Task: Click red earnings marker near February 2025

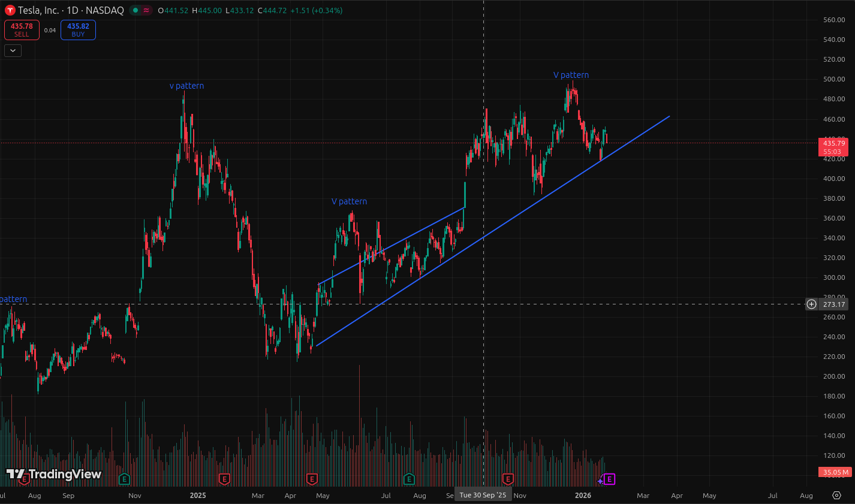Action: [224, 479]
